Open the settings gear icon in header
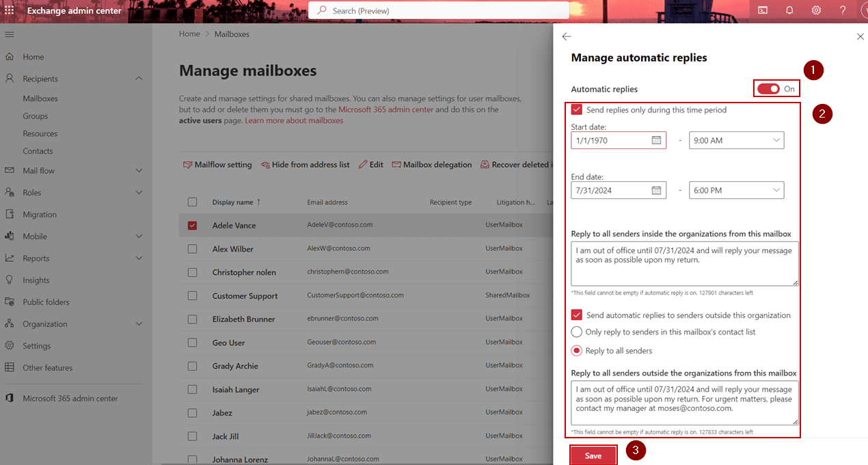 tap(816, 10)
